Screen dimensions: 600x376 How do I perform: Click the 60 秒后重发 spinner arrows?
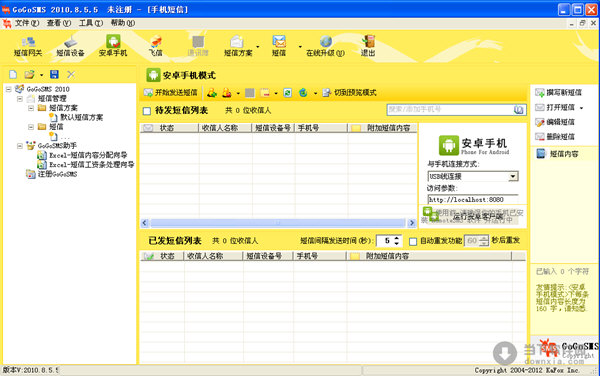[484, 241]
